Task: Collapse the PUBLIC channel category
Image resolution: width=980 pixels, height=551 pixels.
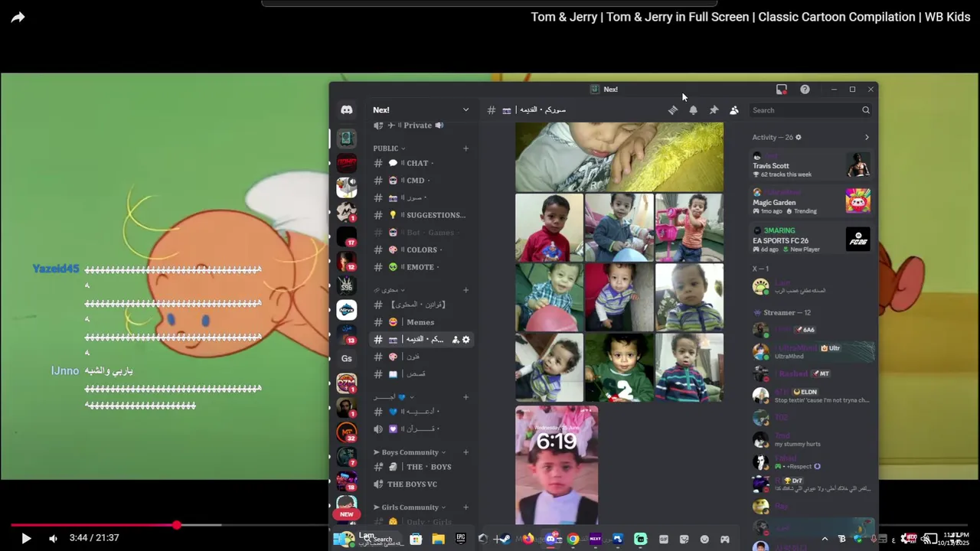Action: coord(389,148)
